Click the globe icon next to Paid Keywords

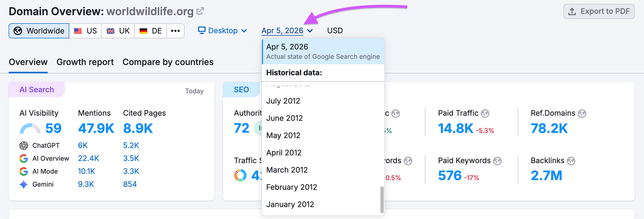[497, 161]
